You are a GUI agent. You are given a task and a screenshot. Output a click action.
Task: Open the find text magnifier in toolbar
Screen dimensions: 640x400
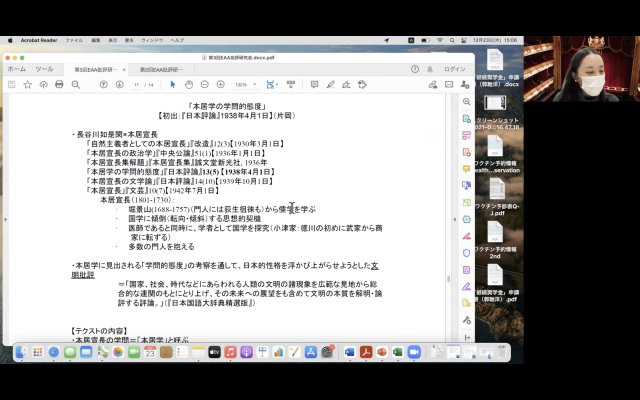point(76,84)
